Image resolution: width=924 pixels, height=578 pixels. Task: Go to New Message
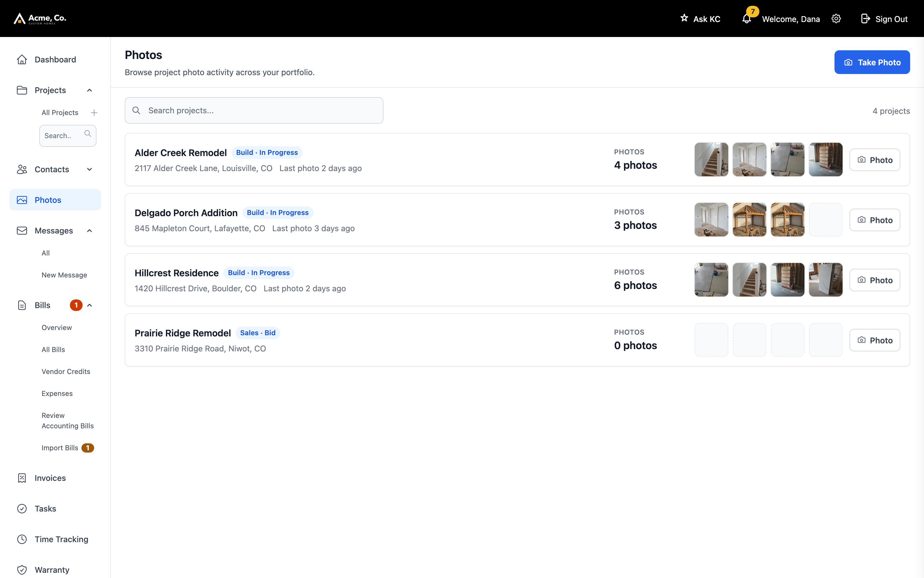(x=64, y=275)
